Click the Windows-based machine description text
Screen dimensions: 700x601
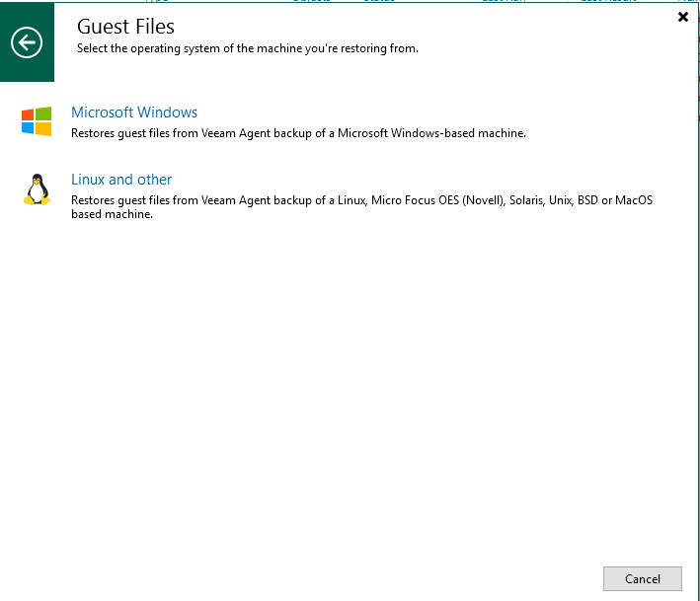[298, 133]
